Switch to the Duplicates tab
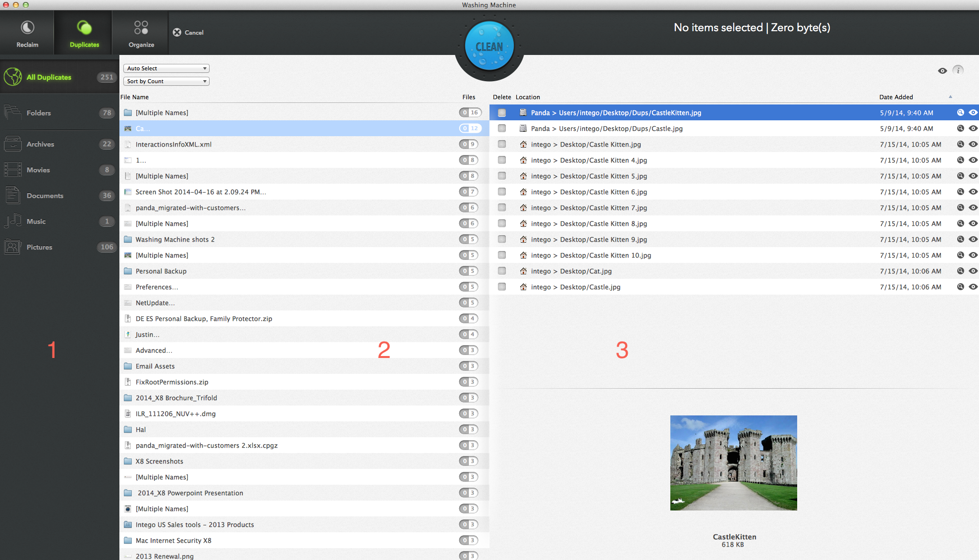 (84, 33)
